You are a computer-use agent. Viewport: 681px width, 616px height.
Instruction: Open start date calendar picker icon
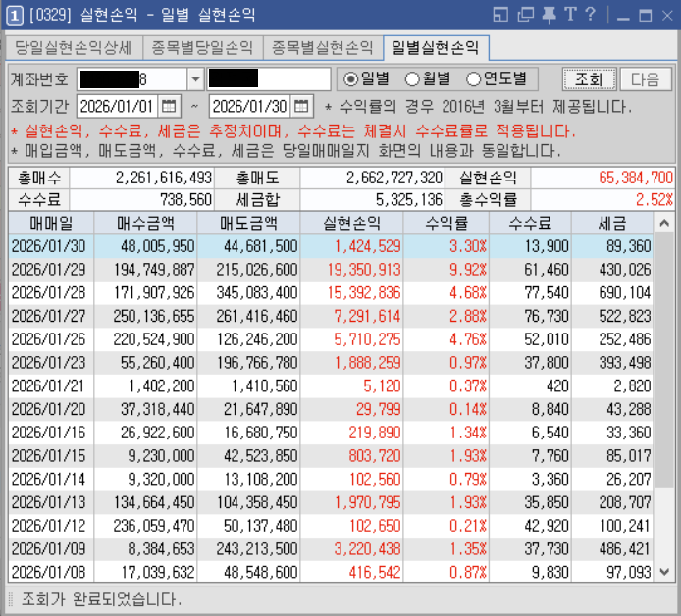pos(169,106)
